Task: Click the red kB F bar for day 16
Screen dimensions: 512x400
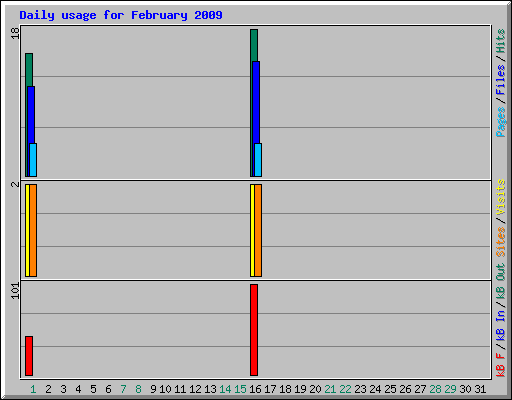Action: tap(254, 330)
